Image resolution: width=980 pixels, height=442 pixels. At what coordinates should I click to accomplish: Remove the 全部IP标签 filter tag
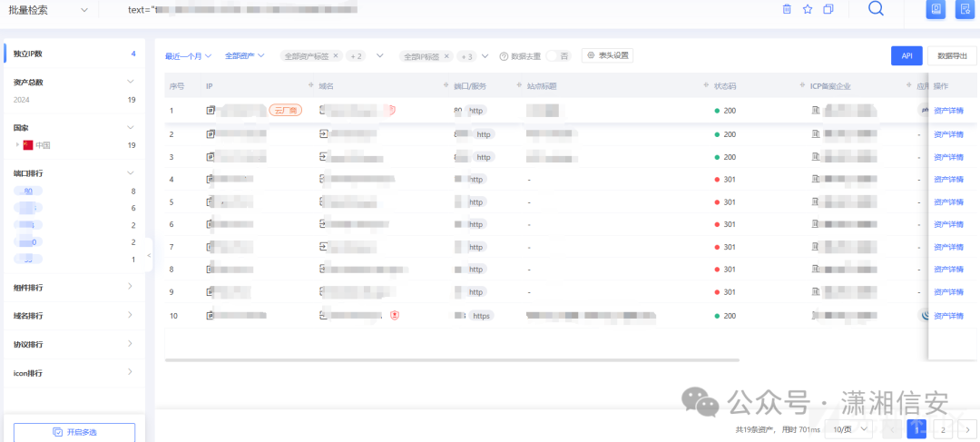pyautogui.click(x=446, y=55)
